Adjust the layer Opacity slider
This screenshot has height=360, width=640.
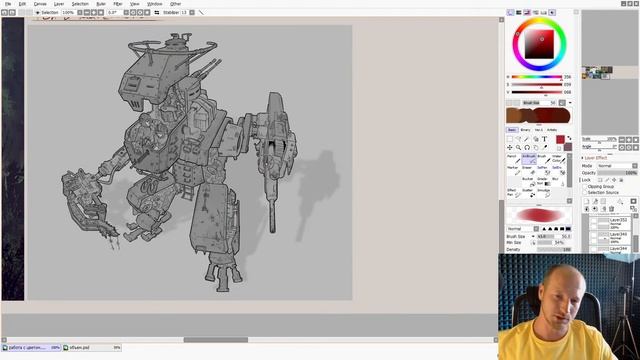click(617, 173)
